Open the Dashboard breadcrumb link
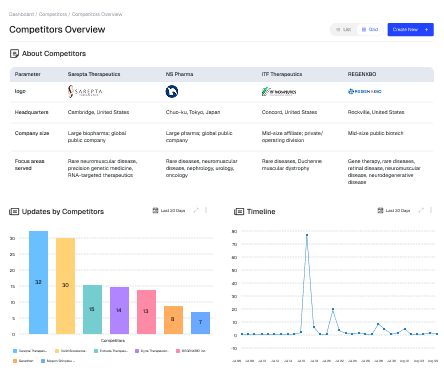444x376 pixels. 21,14
